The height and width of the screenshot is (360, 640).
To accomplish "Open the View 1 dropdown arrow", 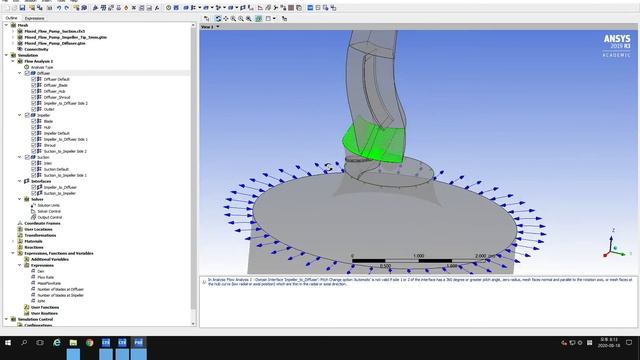I will pyautogui.click(x=218, y=27).
